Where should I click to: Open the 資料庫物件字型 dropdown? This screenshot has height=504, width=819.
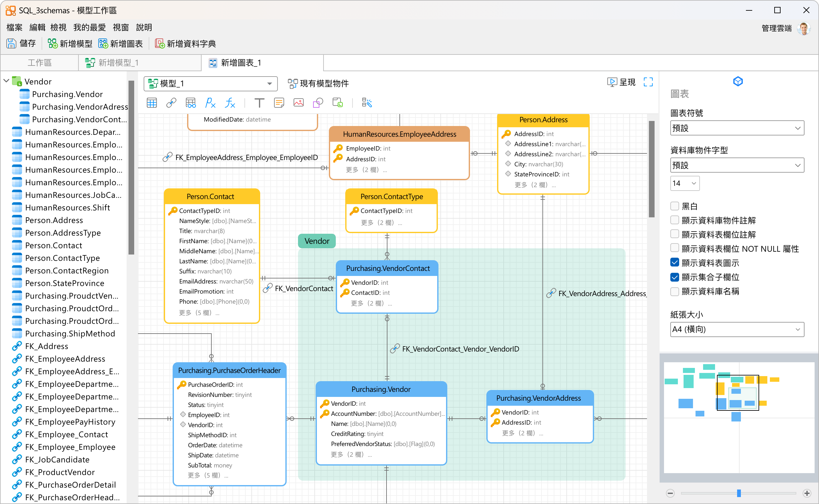pyautogui.click(x=737, y=165)
